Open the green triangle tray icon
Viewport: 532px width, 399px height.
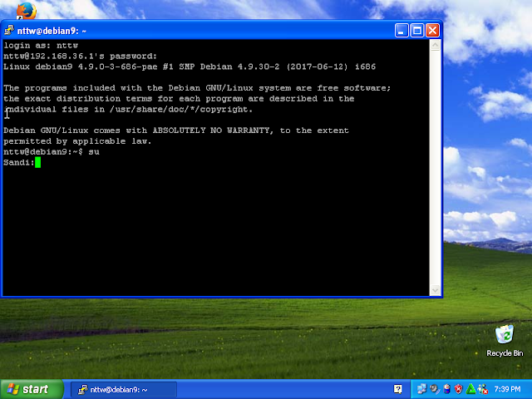pyautogui.click(x=470, y=389)
